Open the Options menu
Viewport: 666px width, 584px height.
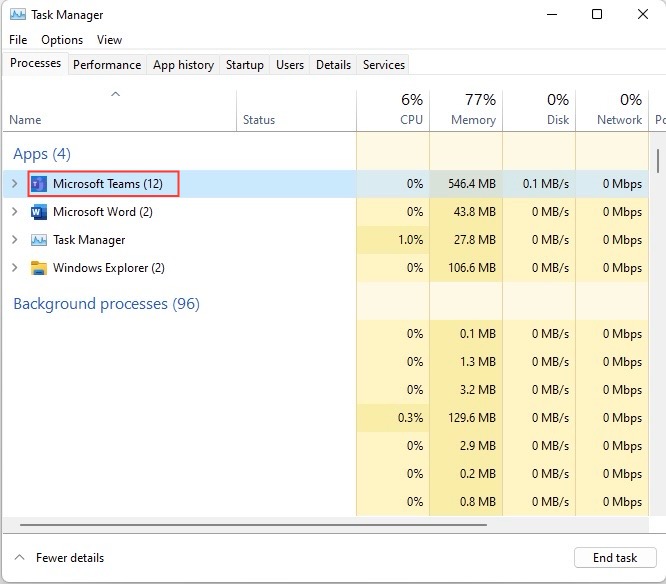62,40
